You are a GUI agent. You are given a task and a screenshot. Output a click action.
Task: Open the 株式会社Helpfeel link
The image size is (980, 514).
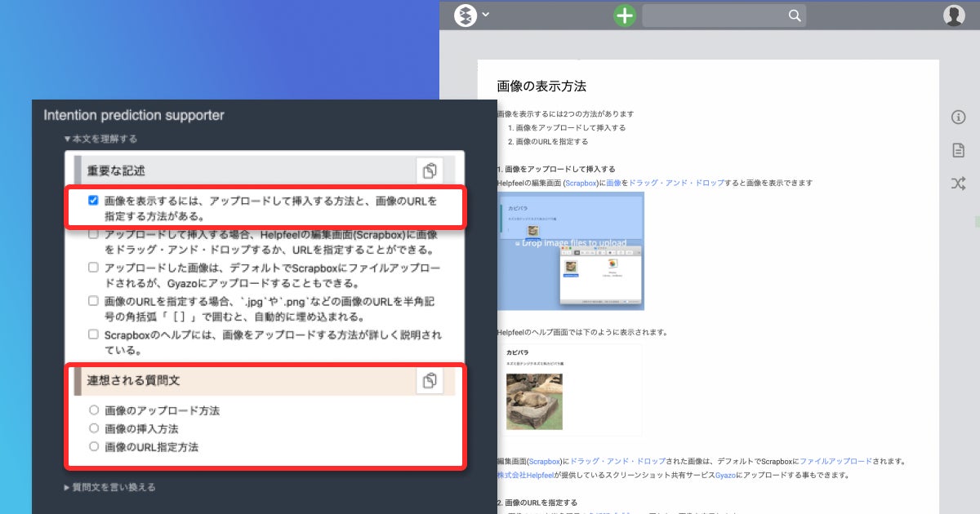tap(525, 475)
